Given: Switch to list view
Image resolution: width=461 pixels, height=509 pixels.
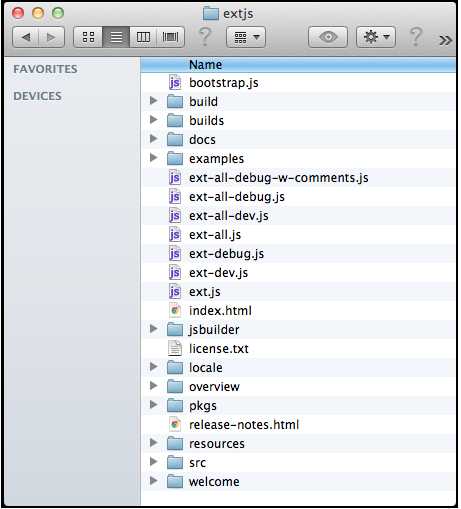Looking at the screenshot, I should pyautogui.click(x=116, y=37).
